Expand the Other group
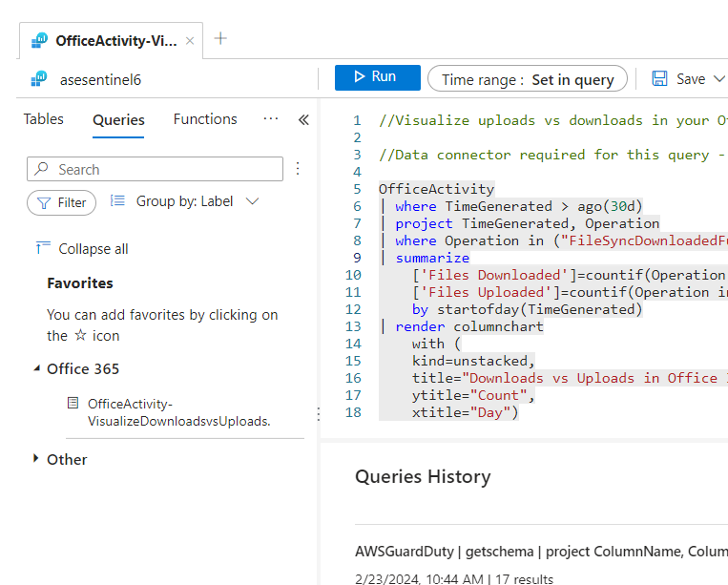The width and height of the screenshot is (728, 585). coord(36,459)
